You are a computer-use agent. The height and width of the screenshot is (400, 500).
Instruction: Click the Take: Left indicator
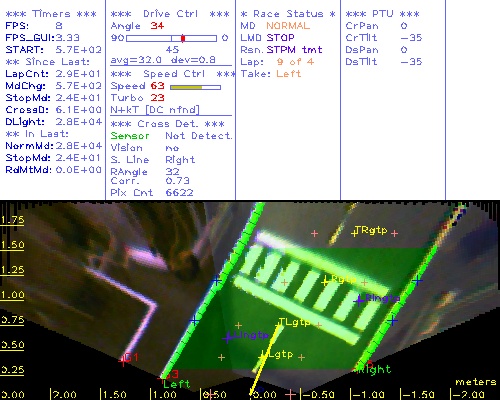[x=271, y=74]
